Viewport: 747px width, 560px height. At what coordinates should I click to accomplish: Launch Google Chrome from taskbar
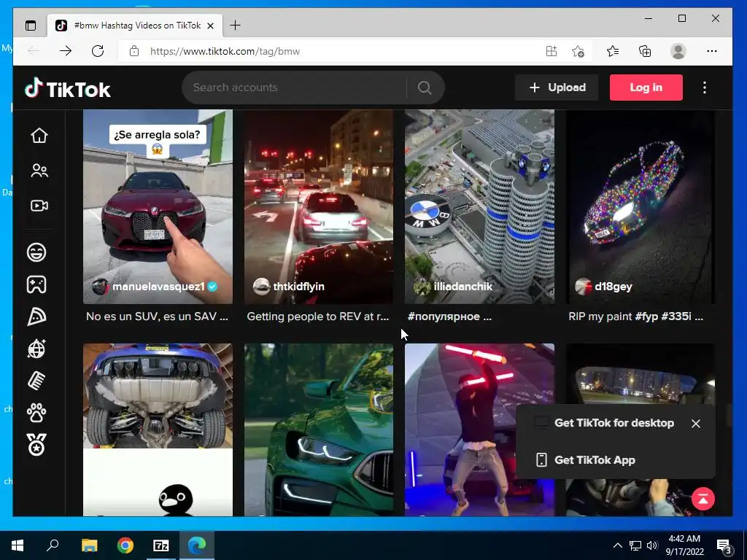pos(125,545)
